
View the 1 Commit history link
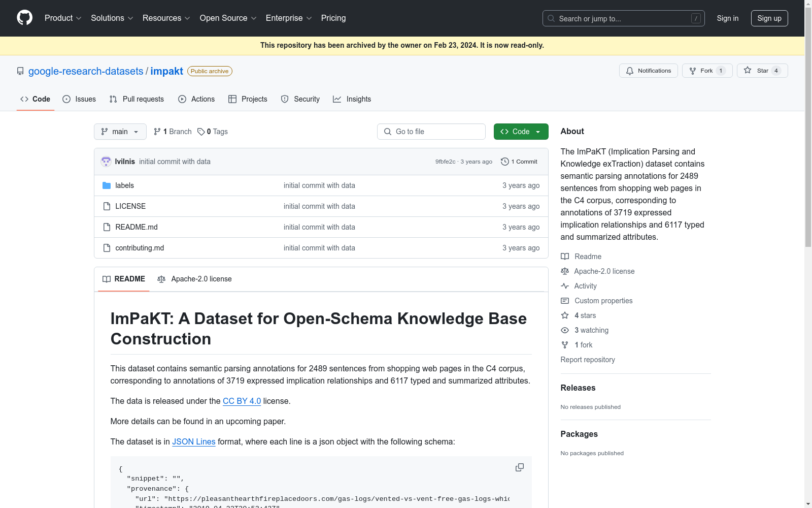click(x=519, y=162)
